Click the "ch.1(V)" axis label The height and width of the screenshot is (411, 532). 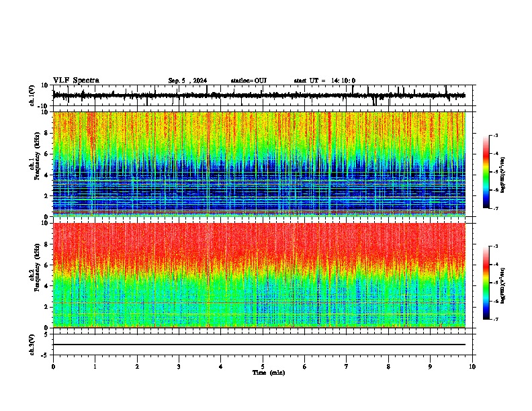click(x=32, y=95)
